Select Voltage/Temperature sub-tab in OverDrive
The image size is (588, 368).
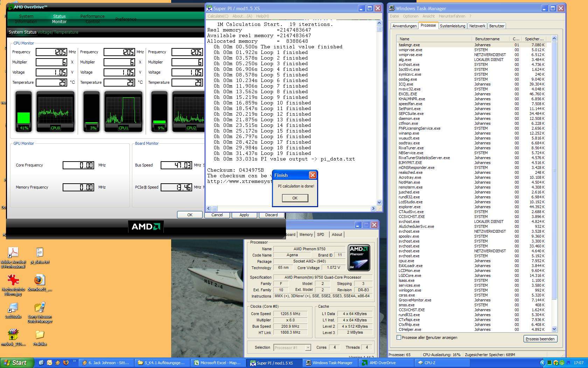point(58,32)
